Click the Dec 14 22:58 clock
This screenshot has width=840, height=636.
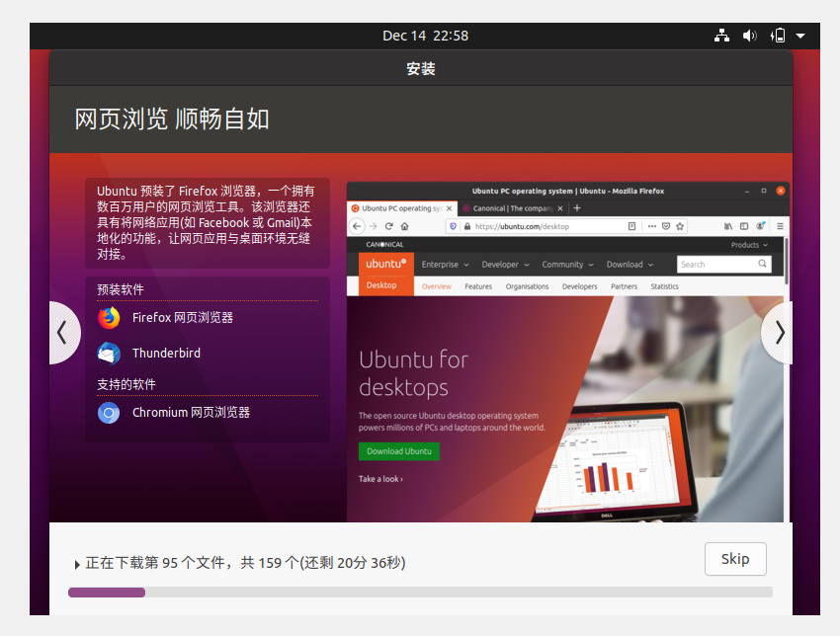point(425,36)
